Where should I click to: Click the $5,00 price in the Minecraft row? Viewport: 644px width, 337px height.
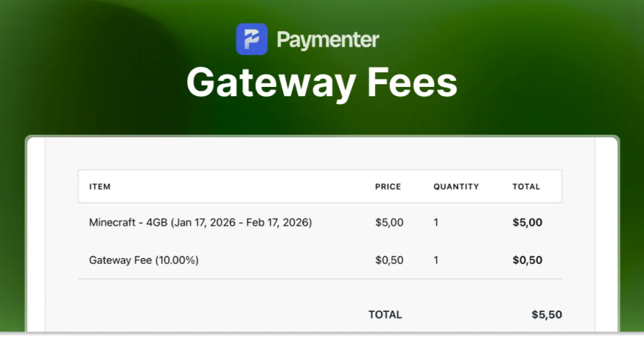(x=389, y=222)
